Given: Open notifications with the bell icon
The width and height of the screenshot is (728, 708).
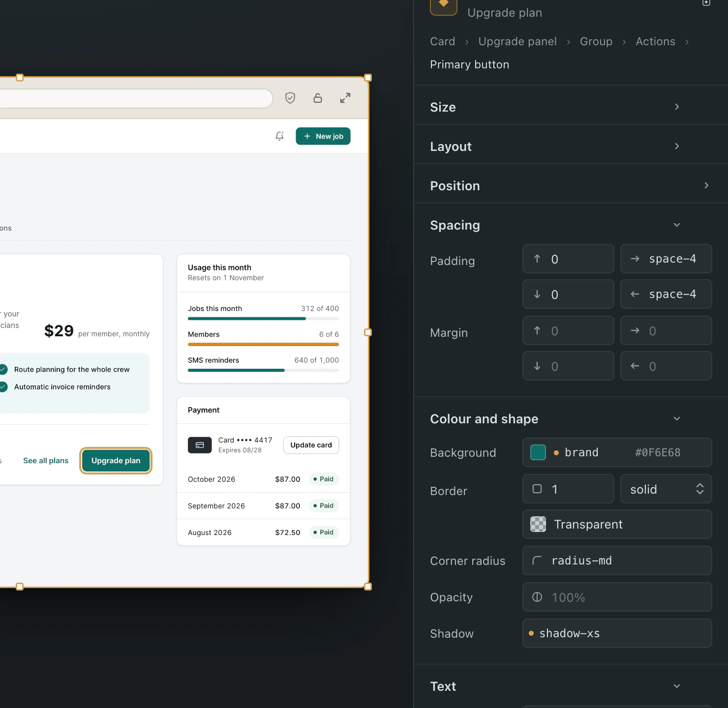Looking at the screenshot, I should [x=279, y=136].
